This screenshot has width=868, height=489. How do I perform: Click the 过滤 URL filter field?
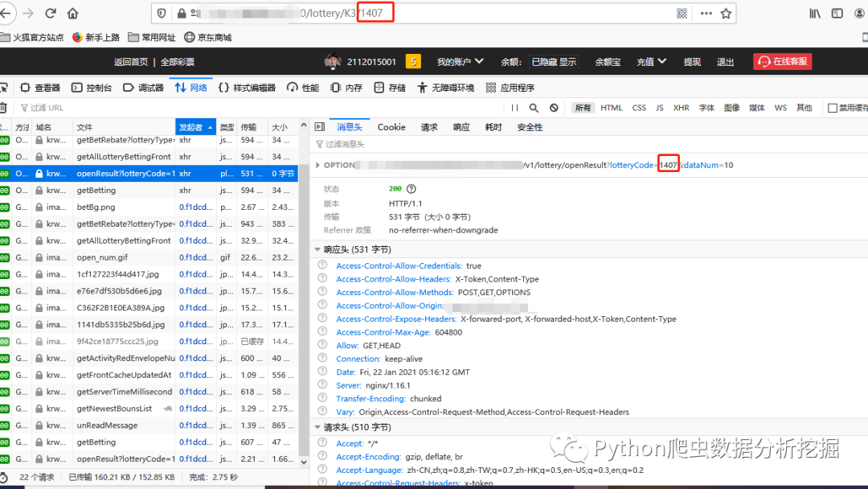260,108
